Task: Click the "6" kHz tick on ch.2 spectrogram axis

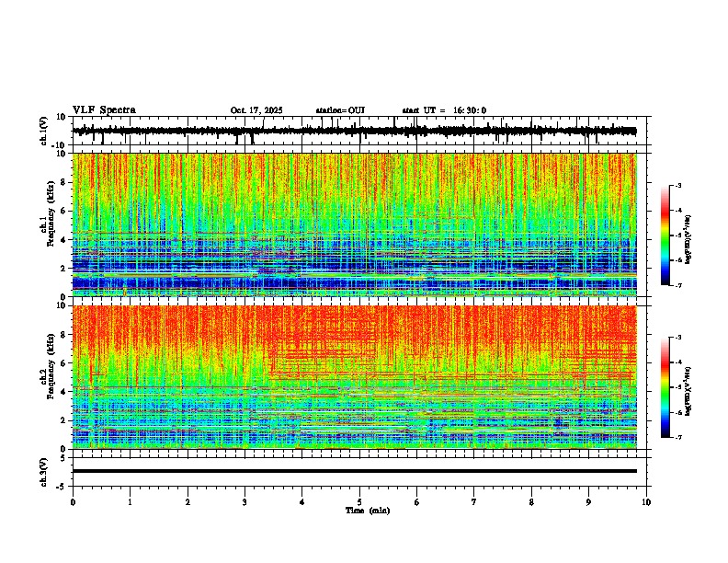Action: click(x=63, y=362)
